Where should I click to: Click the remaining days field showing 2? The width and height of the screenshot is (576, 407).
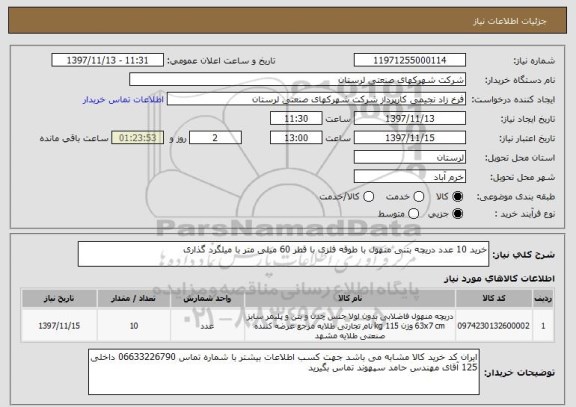pos(215,138)
